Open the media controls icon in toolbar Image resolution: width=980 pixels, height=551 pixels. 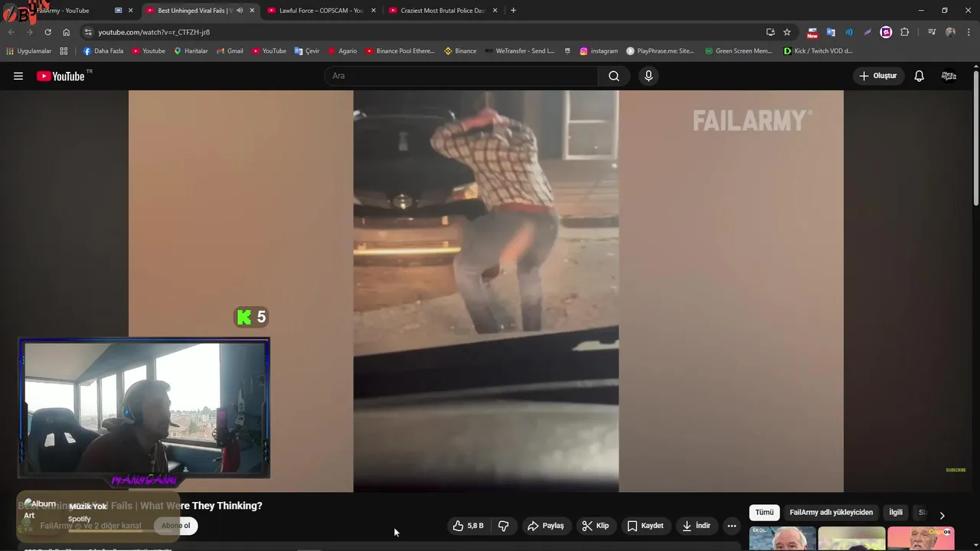[x=932, y=32]
